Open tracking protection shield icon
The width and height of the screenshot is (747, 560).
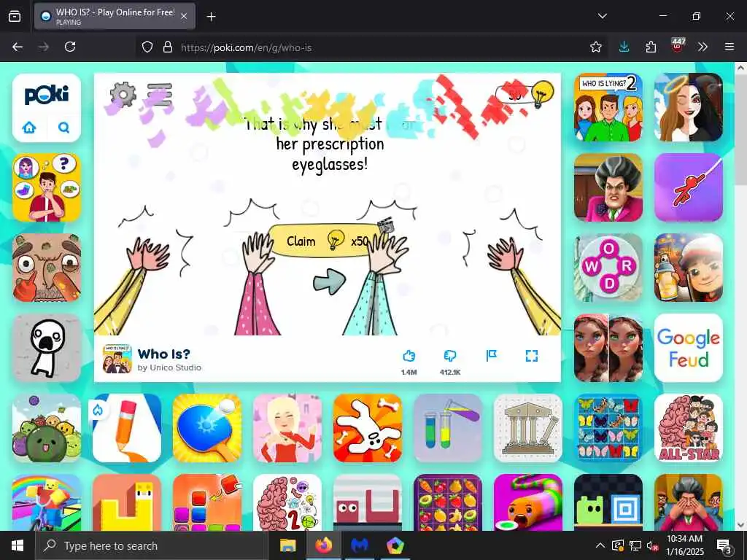point(147,47)
